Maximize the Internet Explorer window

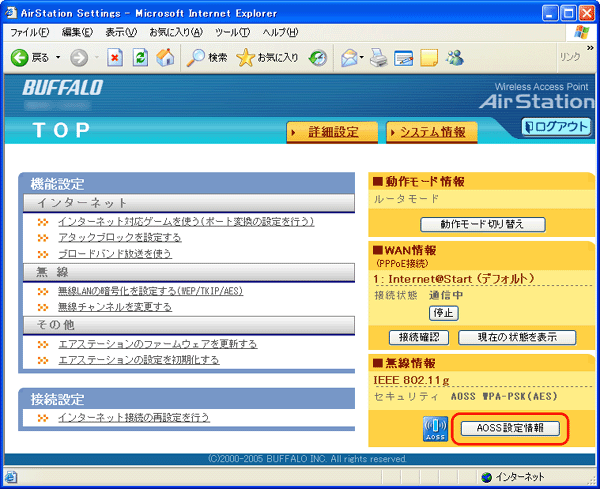[568, 13]
